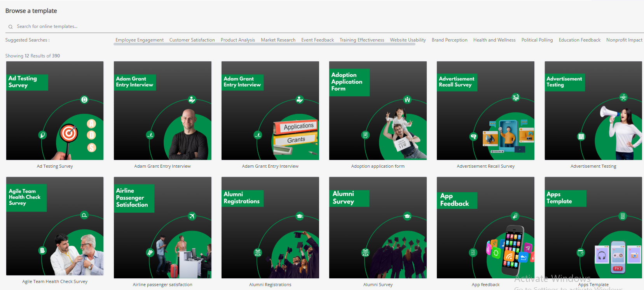
Task: Open the Advertisement Testing thumbnail
Action: (x=593, y=111)
